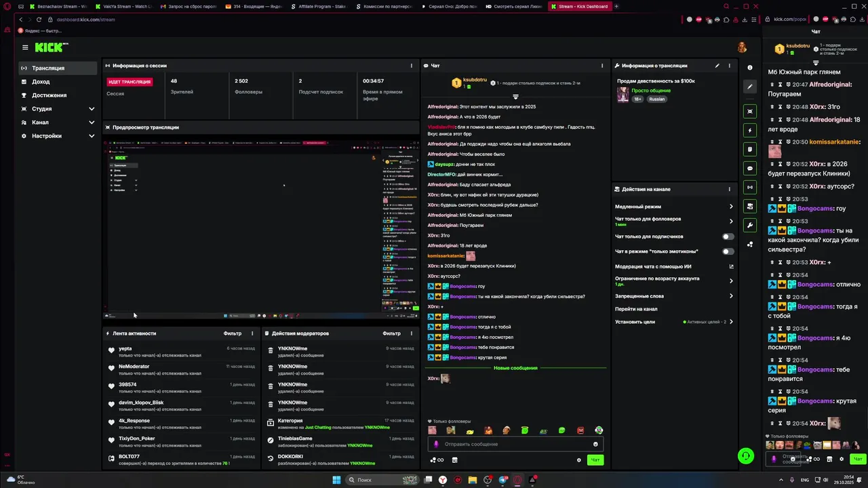Viewport: 868px width, 488px height.
Task: Open chat settings gear in dashboard chat
Action: point(579,460)
